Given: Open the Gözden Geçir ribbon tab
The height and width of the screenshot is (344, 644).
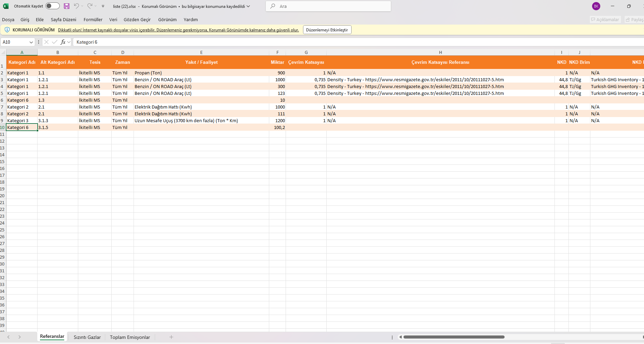Looking at the screenshot, I should [x=137, y=20].
